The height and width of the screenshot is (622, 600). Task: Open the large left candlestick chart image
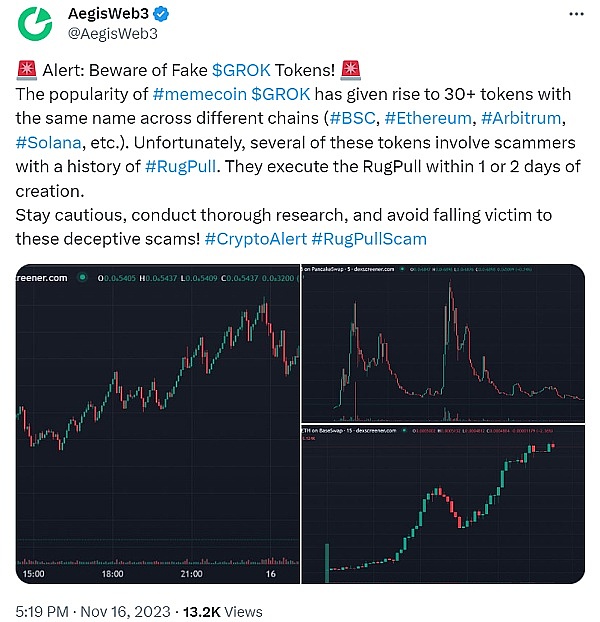156,425
